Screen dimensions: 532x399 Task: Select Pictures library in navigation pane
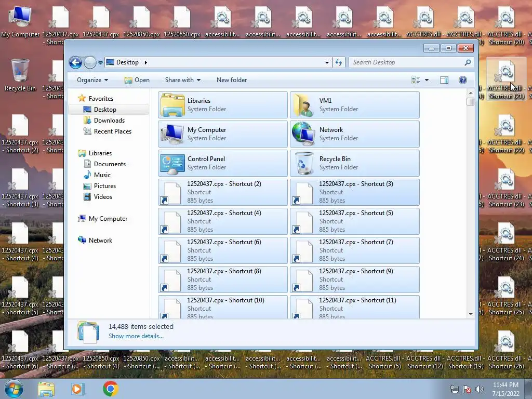coord(105,186)
